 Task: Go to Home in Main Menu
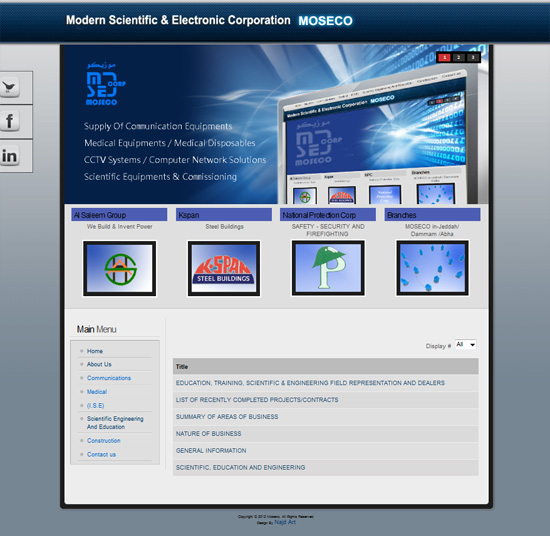95,351
